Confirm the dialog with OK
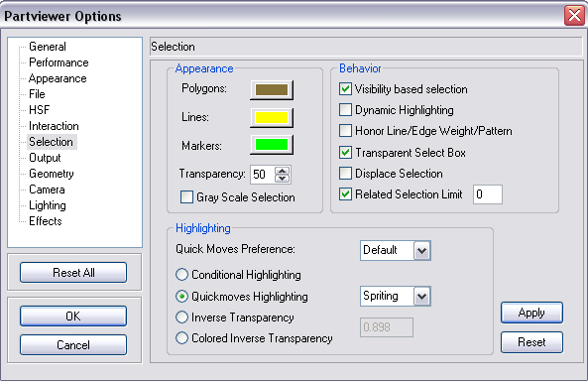588x382 pixels. pos(73,316)
